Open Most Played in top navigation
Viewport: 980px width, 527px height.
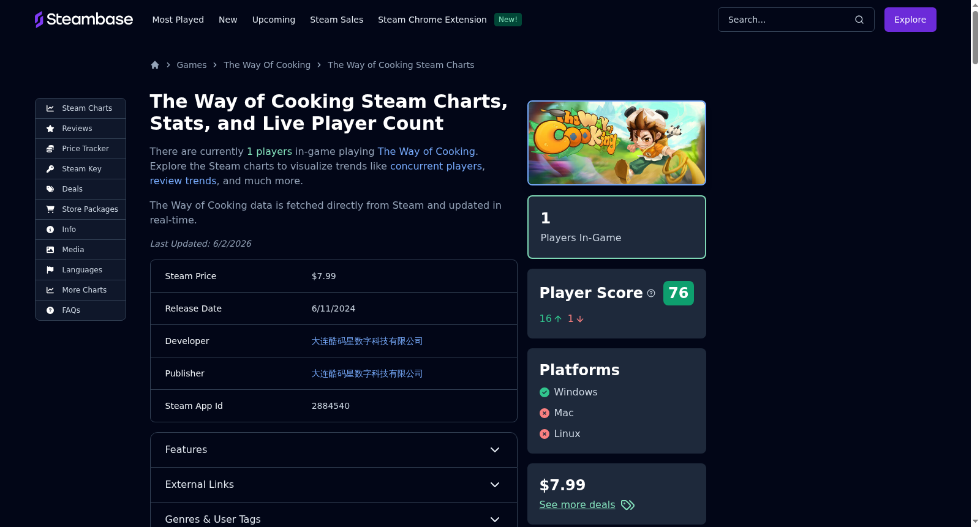point(178,20)
